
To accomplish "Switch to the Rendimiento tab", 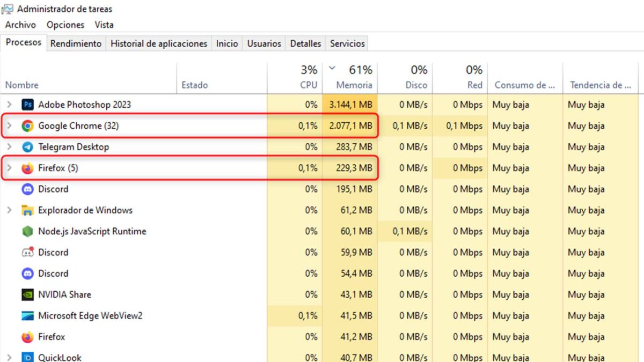I will (x=76, y=43).
